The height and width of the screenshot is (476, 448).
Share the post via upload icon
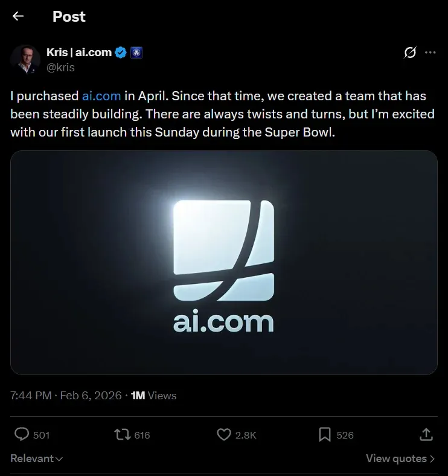point(426,434)
